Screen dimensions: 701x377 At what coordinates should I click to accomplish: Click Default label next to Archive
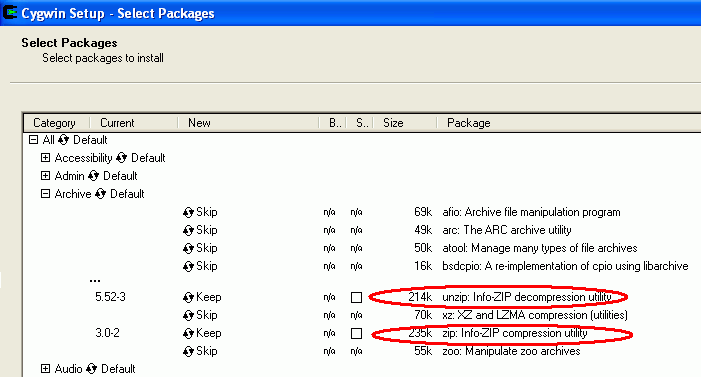tap(127, 194)
